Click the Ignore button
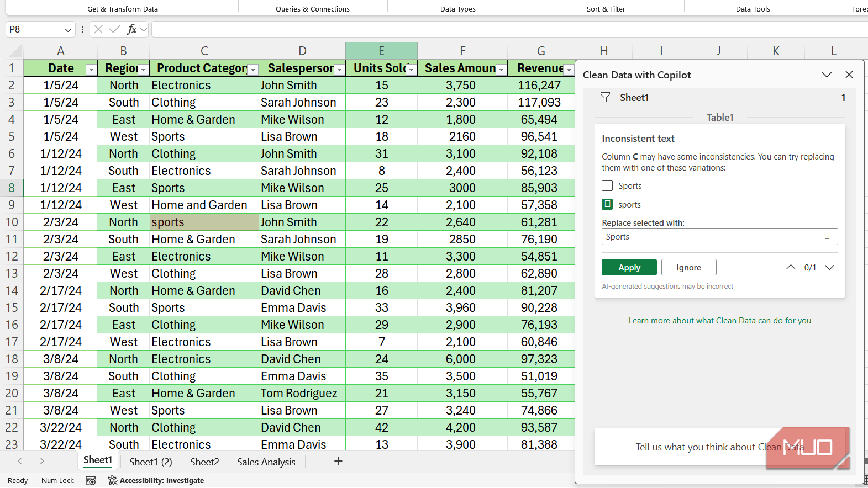Viewport: 868px width, 488px height. pyautogui.click(x=688, y=267)
